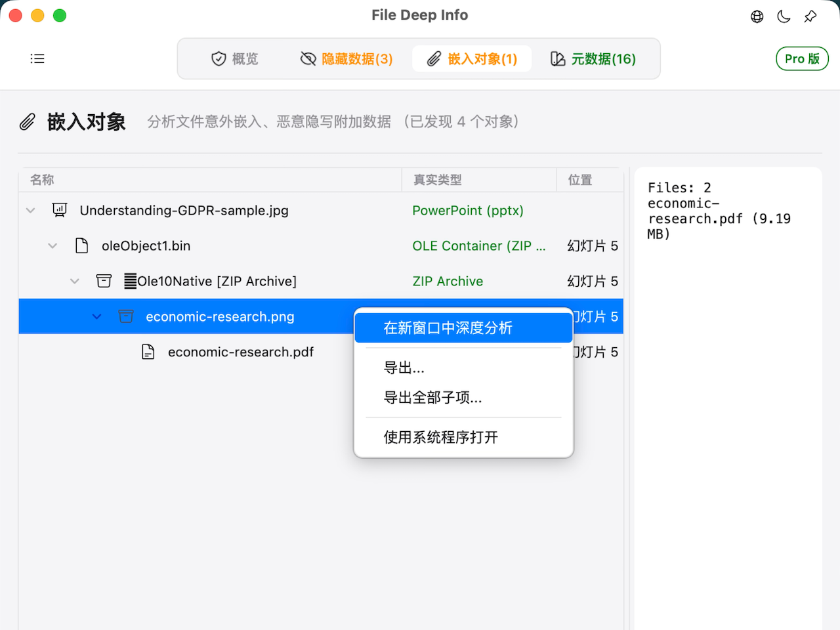Toggle the window pin icon

810,16
